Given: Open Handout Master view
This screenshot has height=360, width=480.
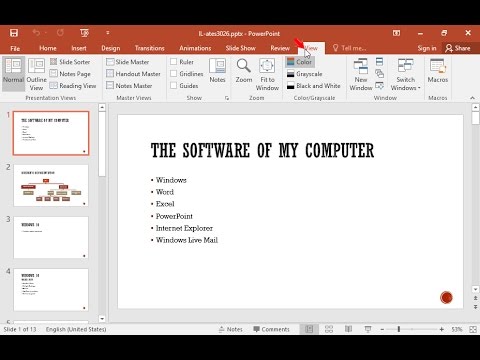Looking at the screenshot, I should coord(133,74).
